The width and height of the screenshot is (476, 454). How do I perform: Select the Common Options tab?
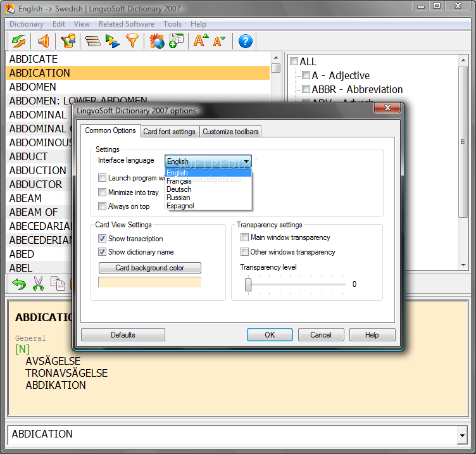110,130
